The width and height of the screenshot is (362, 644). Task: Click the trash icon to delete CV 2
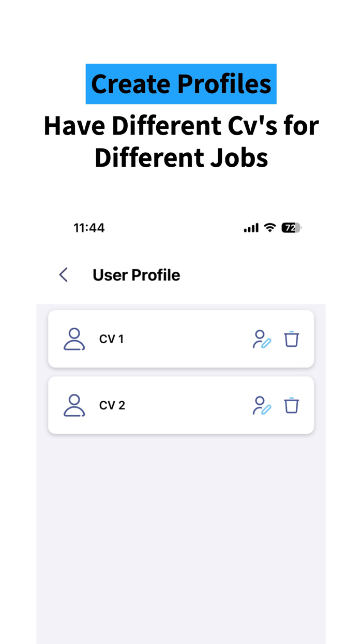point(291,405)
